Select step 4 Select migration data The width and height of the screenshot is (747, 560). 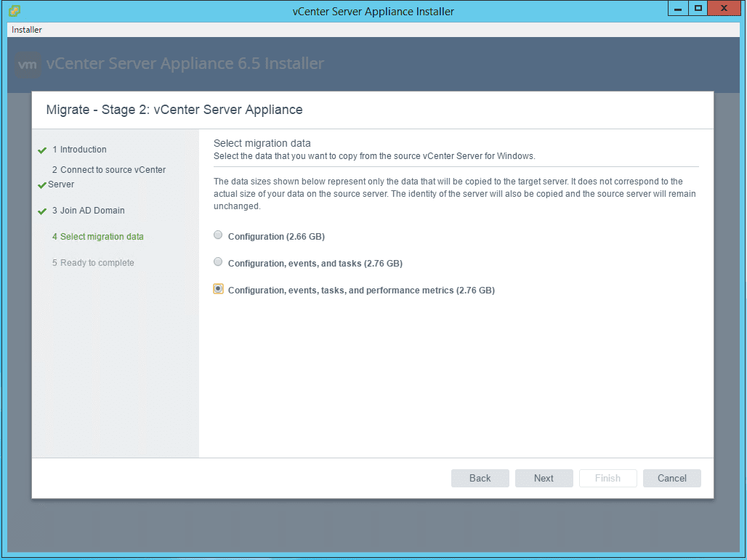click(x=97, y=237)
